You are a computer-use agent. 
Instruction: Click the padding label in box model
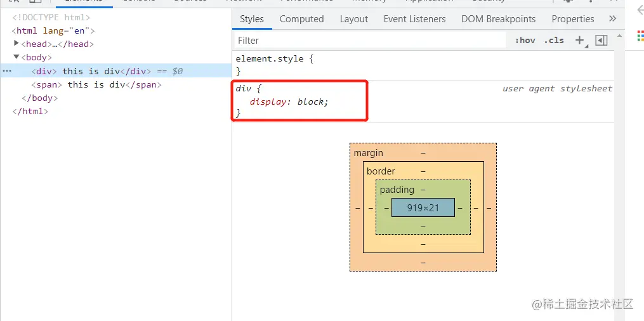(397, 190)
